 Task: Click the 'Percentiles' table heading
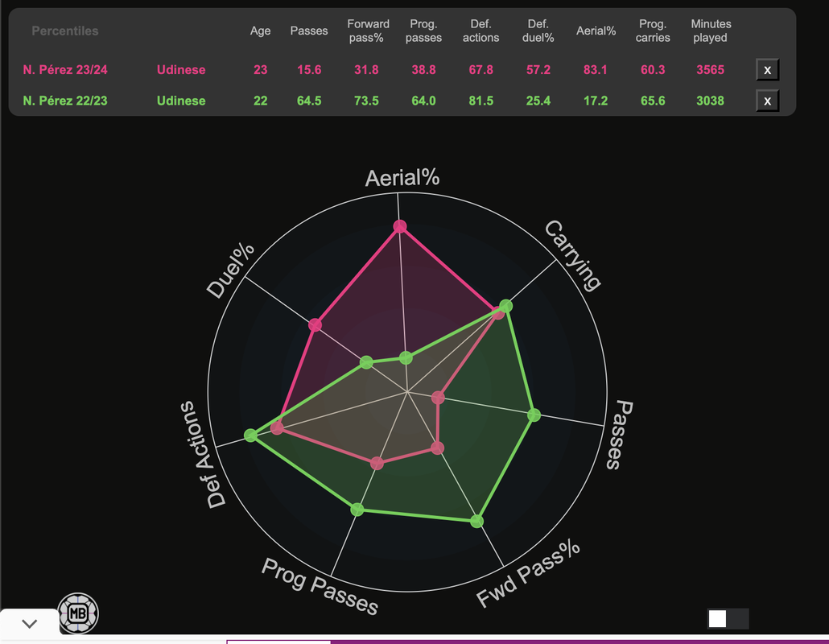(65, 31)
